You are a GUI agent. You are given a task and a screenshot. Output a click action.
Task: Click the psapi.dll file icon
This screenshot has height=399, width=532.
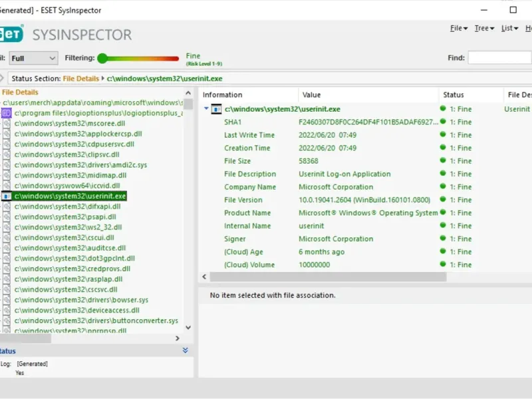(7, 217)
